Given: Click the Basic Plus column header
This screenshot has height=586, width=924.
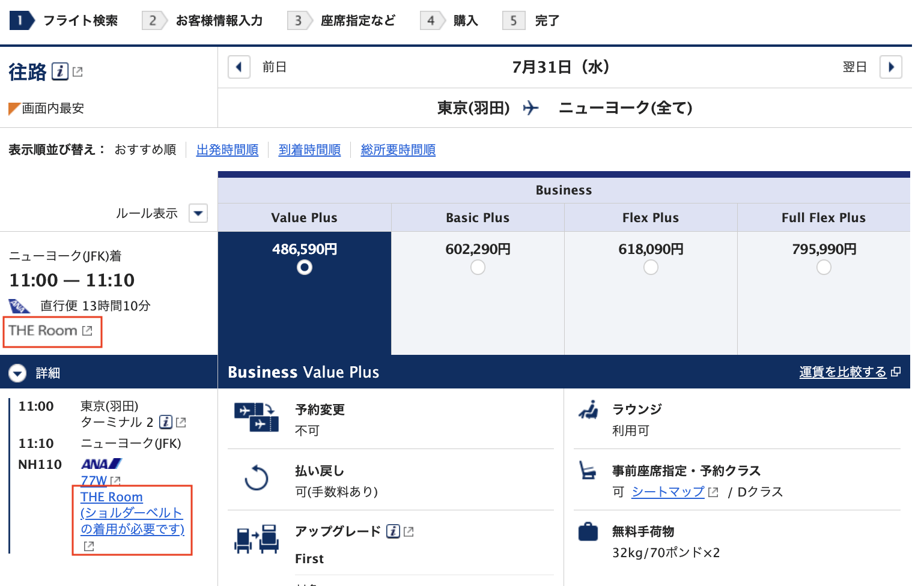Looking at the screenshot, I should [x=478, y=218].
